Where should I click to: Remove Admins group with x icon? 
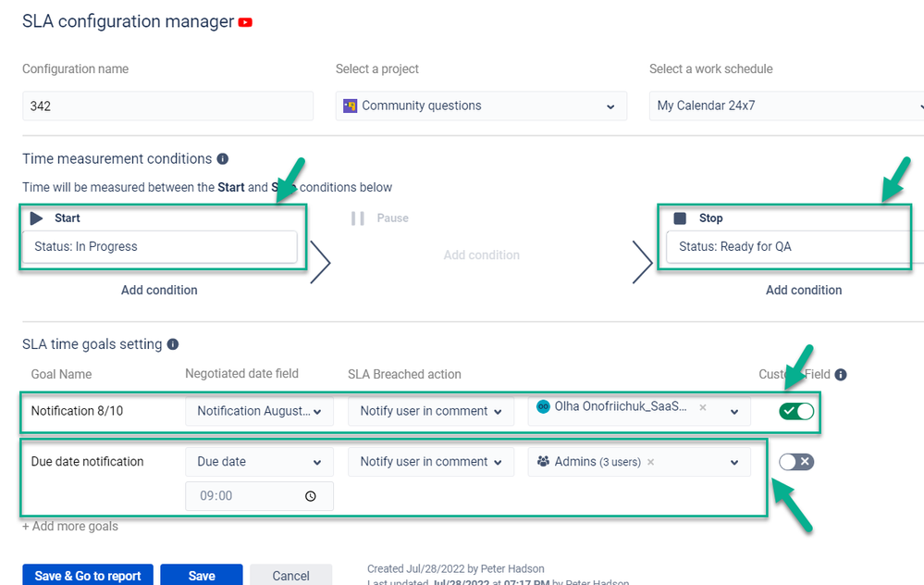[650, 462]
